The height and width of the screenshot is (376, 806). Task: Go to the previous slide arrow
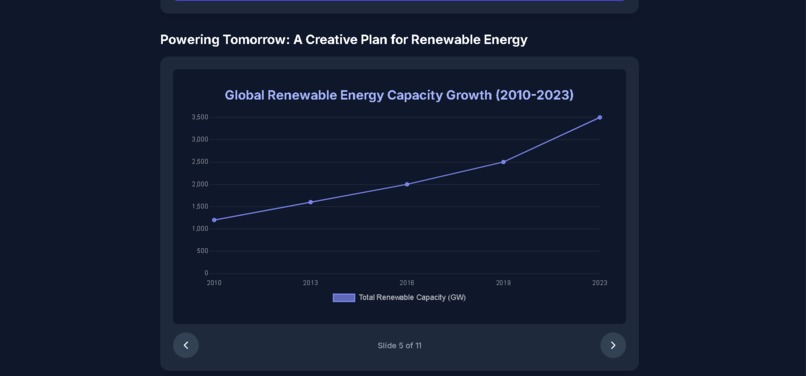tap(186, 345)
